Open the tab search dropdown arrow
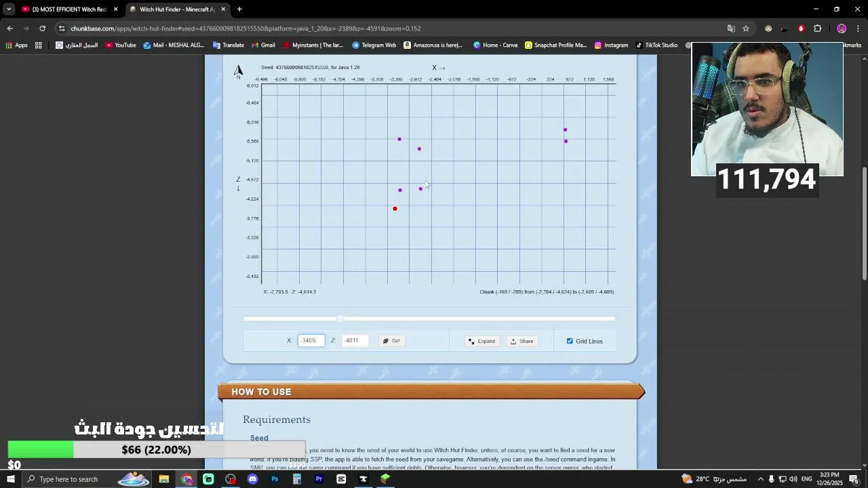868x488 pixels. (x=9, y=9)
